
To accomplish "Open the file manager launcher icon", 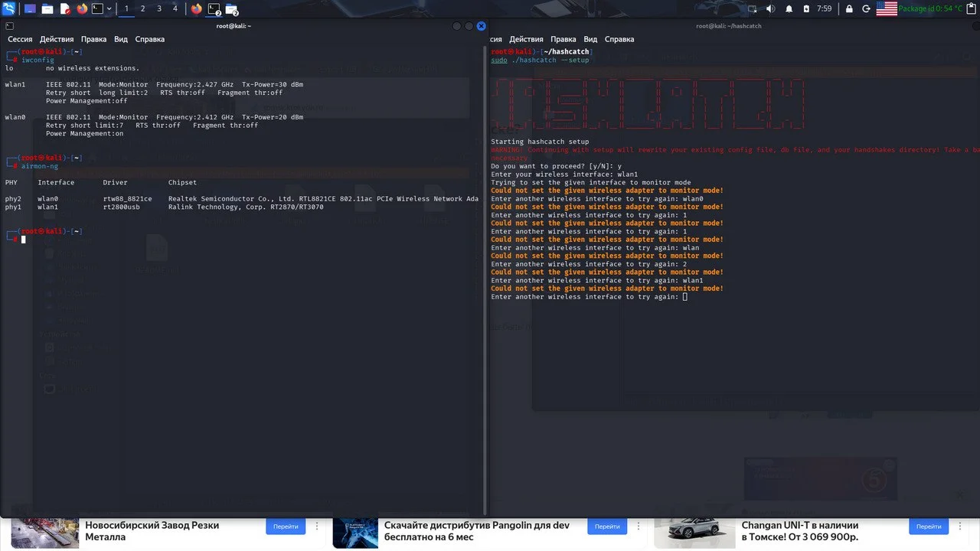I will 47,9.
